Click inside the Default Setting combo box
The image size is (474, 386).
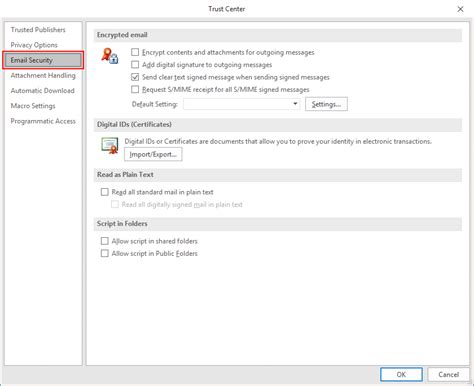(x=242, y=104)
